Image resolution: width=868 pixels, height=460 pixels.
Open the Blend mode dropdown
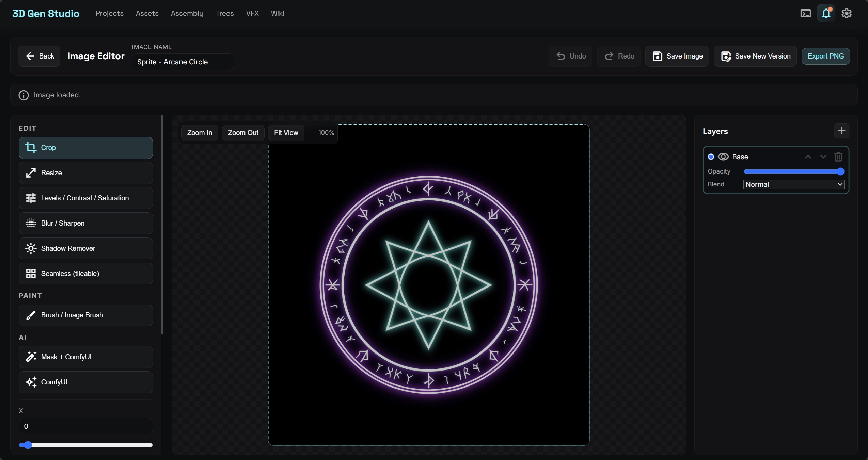(794, 184)
